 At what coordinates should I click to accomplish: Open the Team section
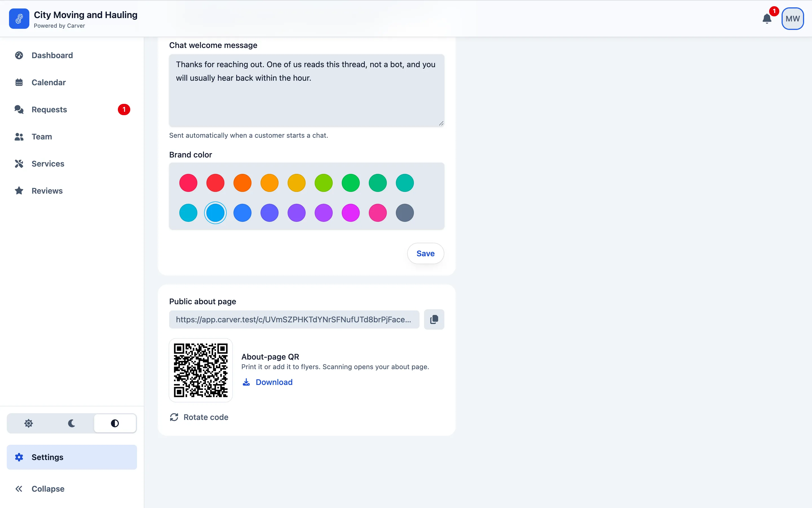(x=72, y=136)
